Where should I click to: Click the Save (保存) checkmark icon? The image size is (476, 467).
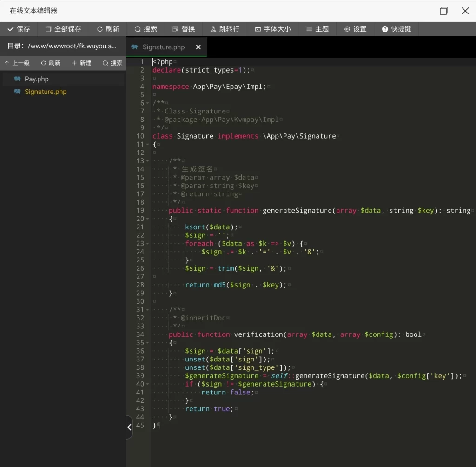pos(11,29)
